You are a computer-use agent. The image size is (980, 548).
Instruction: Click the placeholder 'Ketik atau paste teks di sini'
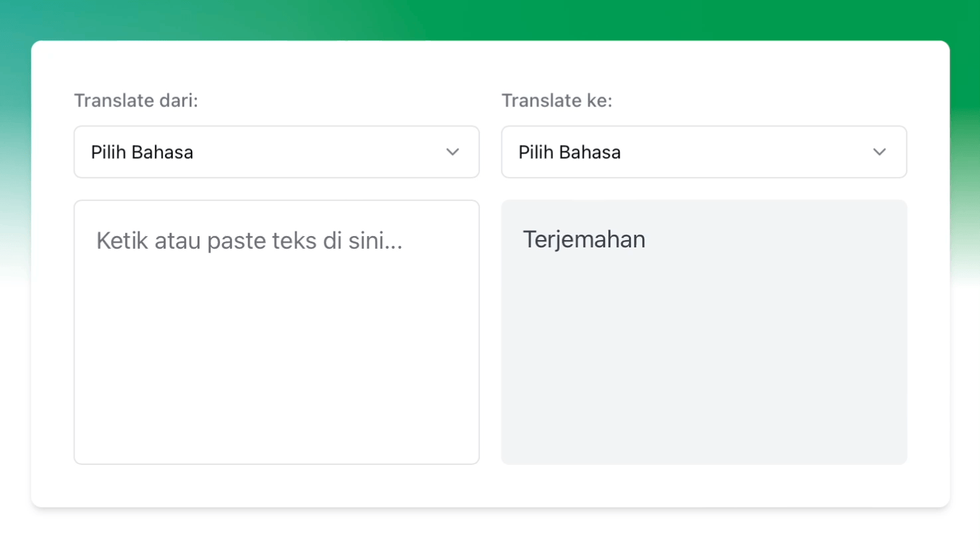[249, 241]
